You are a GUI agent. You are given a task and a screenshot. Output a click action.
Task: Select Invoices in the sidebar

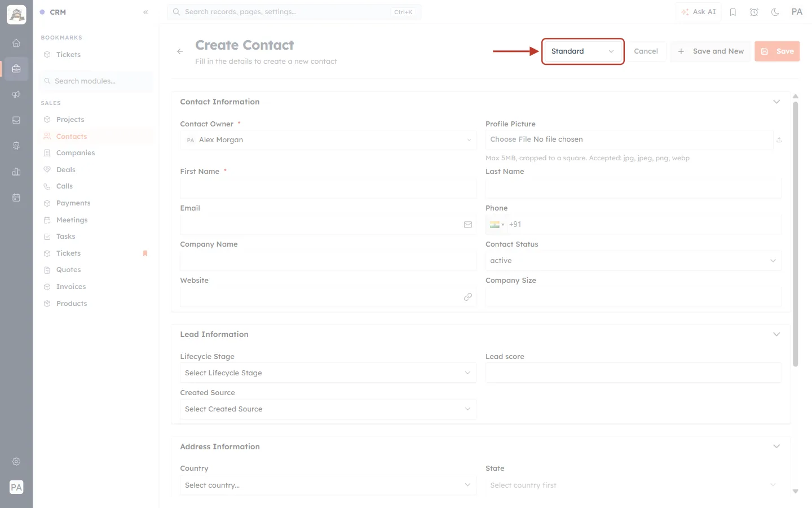click(71, 287)
